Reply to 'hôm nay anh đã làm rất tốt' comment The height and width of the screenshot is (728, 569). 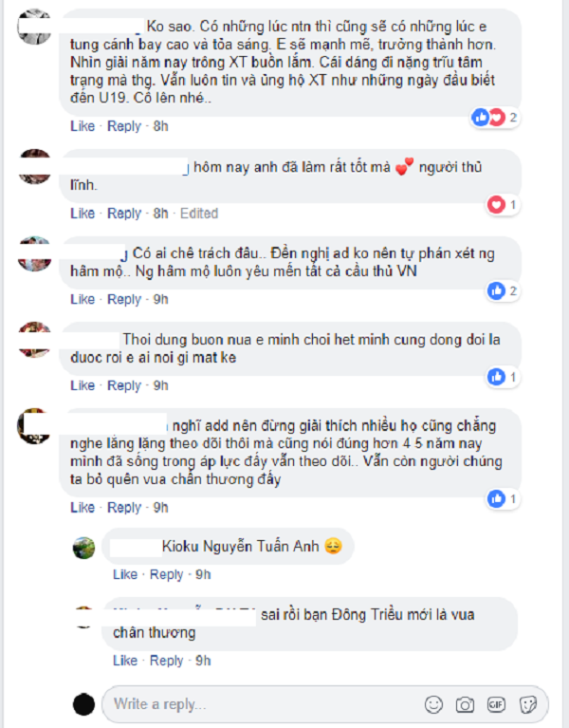tap(124, 214)
